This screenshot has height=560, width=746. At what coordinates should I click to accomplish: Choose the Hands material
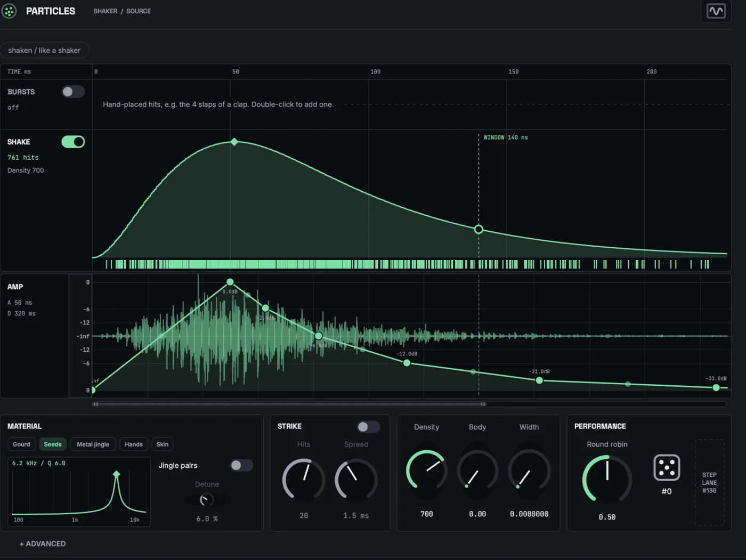[134, 444]
